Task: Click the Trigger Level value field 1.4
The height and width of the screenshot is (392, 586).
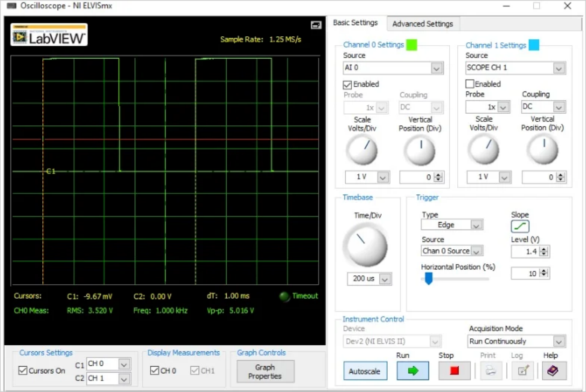Action: 525,251
